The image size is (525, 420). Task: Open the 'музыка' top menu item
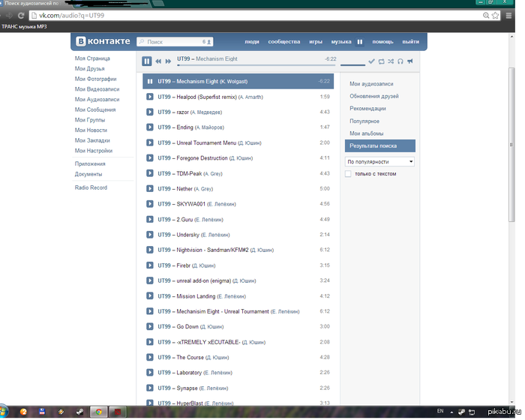point(341,42)
